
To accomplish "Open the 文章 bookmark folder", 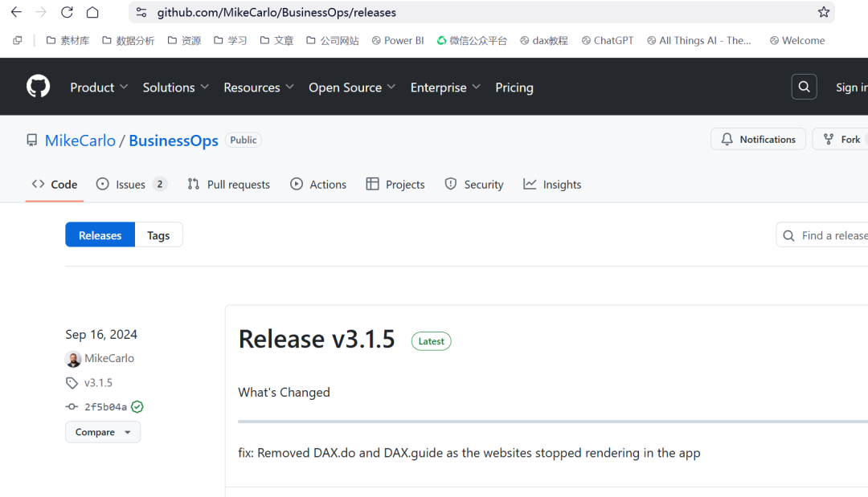I will click(x=276, y=40).
